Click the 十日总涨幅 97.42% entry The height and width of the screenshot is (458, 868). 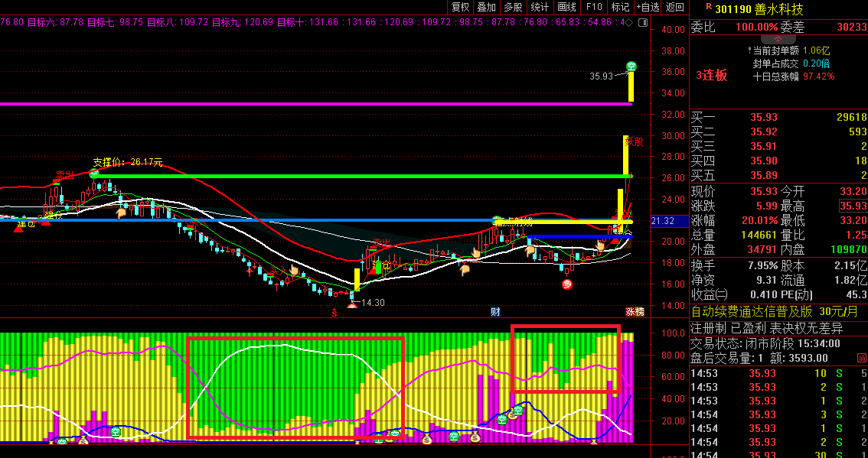tap(794, 76)
